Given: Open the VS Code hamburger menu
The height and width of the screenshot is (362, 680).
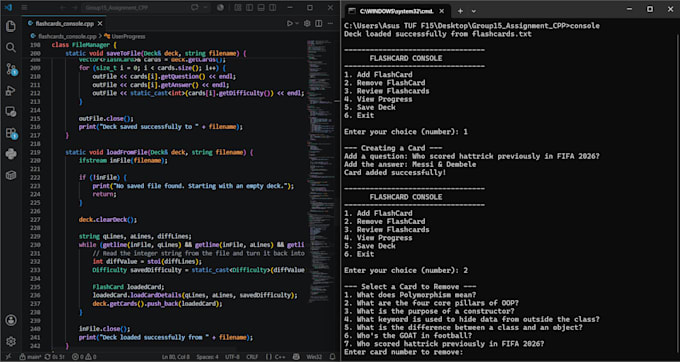Looking at the screenshot, I should [x=24, y=8].
